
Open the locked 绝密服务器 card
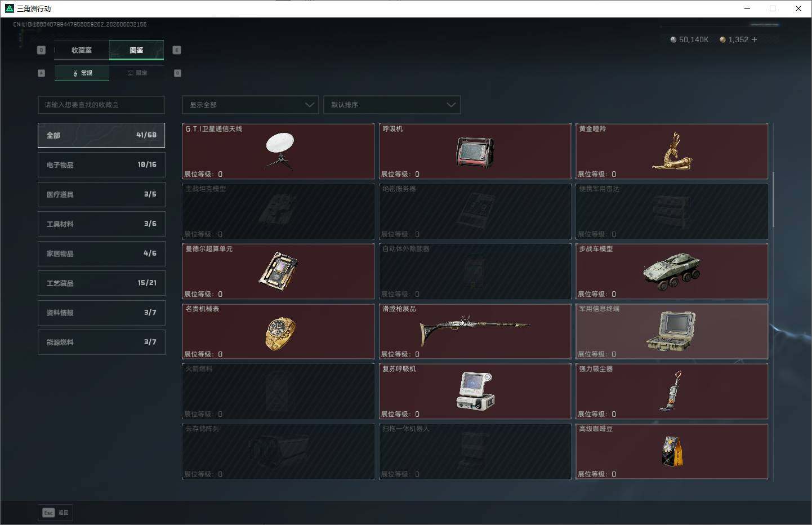[475, 211]
